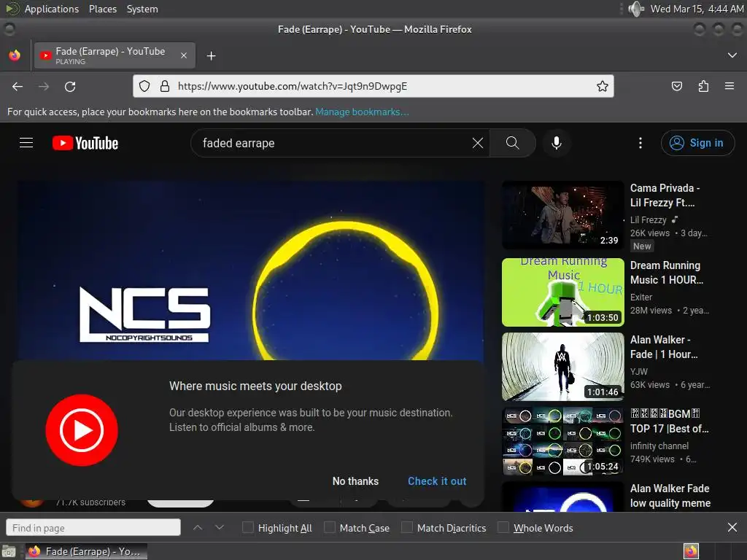747x560 pixels.
Task: Click the No thanks button
Action: (x=355, y=481)
